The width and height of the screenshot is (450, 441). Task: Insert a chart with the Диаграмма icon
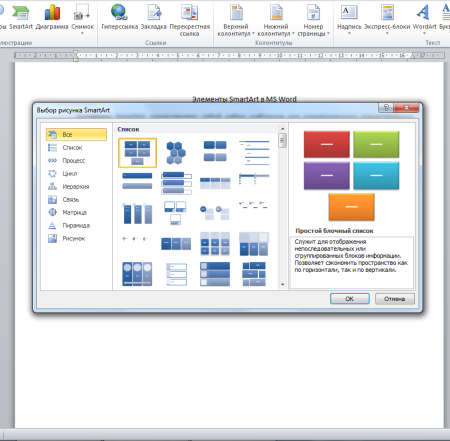coord(52,17)
